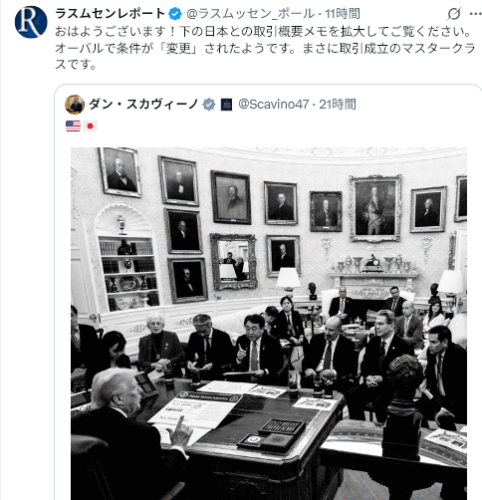This screenshot has width=482, height=500.
Task: Click gray verified badge beside ダン・スカヴィーノ
Action: [x=209, y=104]
